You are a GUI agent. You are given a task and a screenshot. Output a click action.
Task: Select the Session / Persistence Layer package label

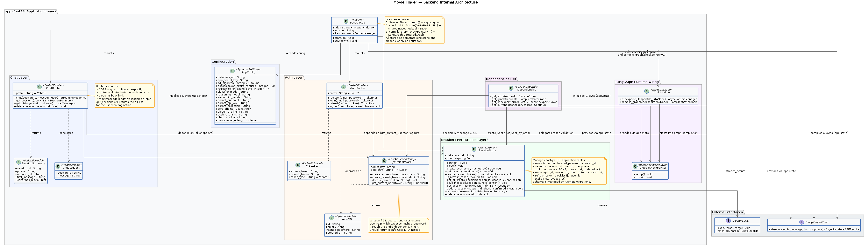point(464,140)
